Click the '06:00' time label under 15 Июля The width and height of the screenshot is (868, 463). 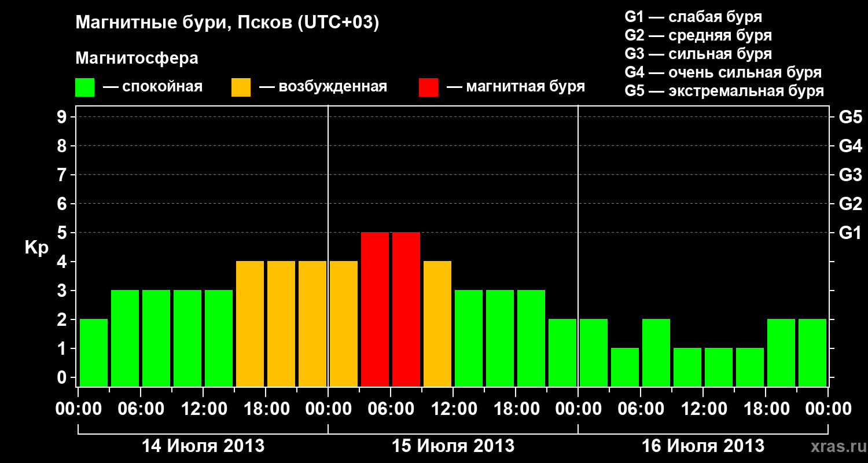[x=391, y=409]
